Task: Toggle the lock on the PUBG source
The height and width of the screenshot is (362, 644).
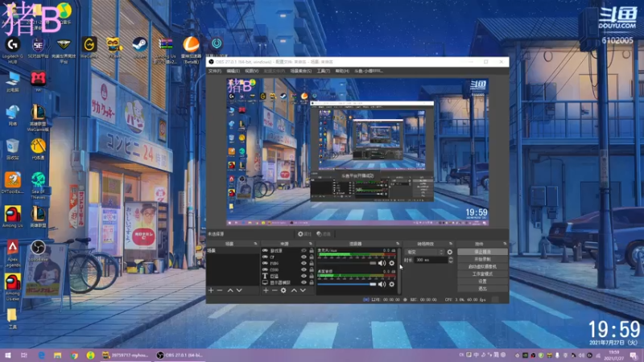Action: [312, 263]
